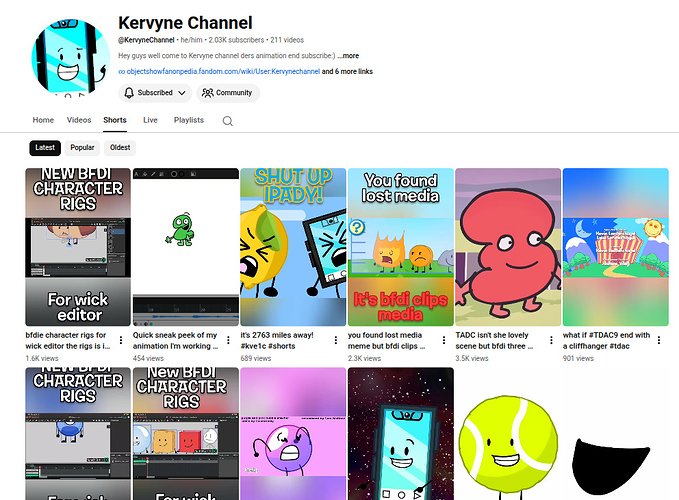Play the 'SHUT UP IPADY!' thumbnail
The width and height of the screenshot is (679, 500).
click(x=293, y=247)
